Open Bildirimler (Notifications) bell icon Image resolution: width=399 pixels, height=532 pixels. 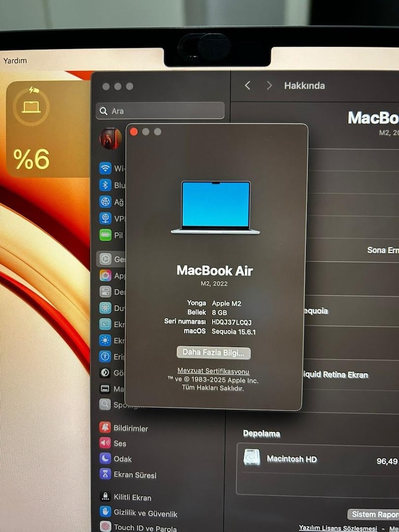[105, 428]
